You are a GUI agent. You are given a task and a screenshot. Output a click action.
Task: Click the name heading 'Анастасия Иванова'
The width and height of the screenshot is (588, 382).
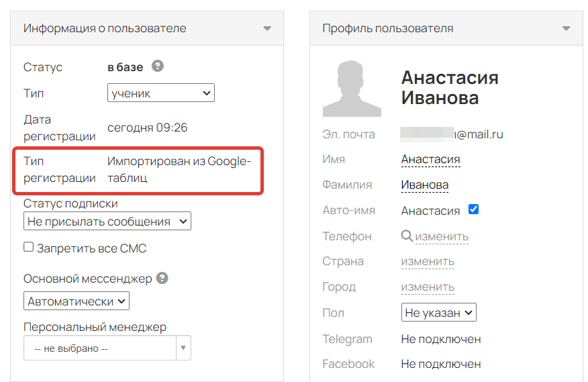tap(450, 88)
